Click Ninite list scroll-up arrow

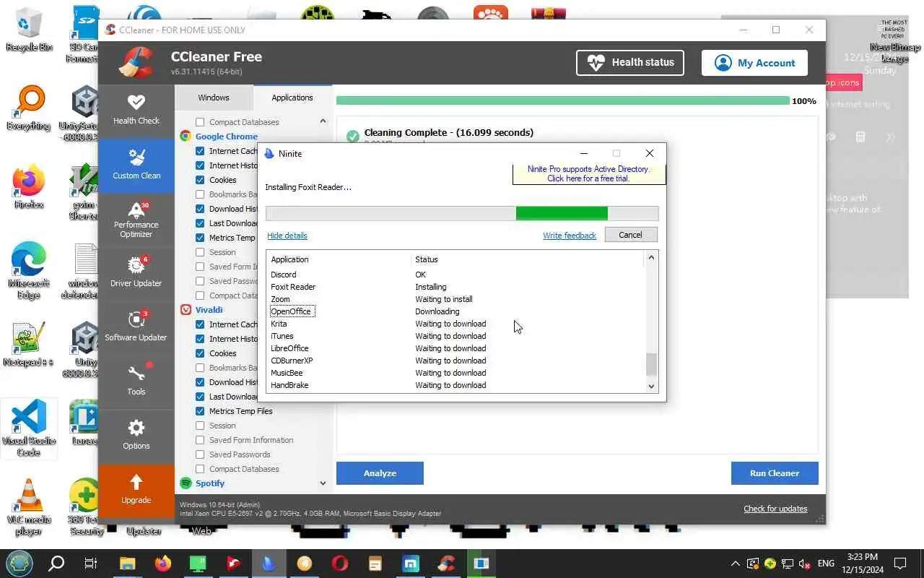(x=651, y=258)
